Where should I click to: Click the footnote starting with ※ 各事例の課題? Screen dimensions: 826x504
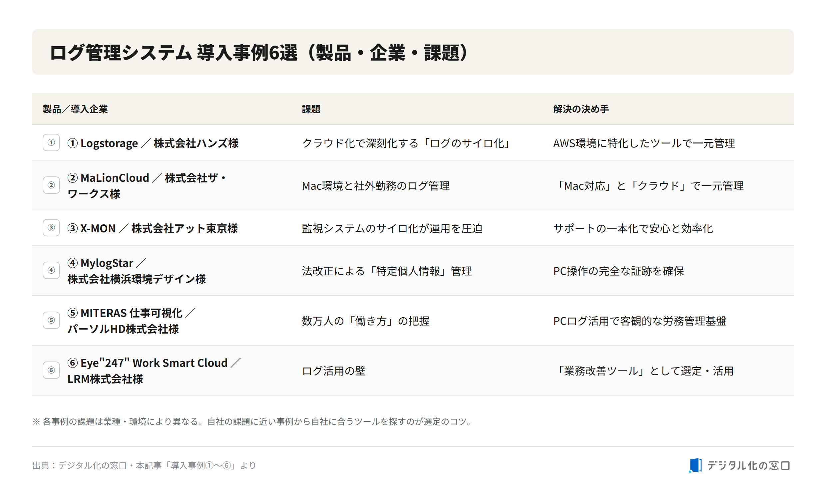[x=252, y=421]
